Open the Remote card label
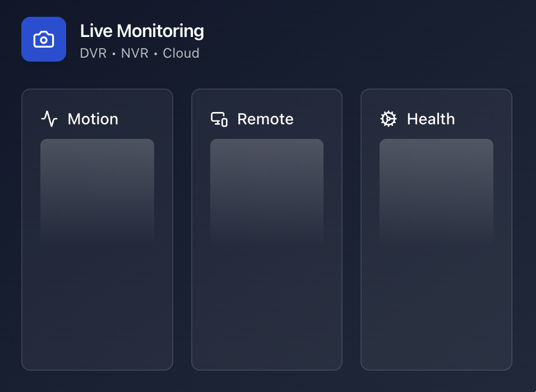The width and height of the screenshot is (536, 392). pyautogui.click(x=265, y=119)
